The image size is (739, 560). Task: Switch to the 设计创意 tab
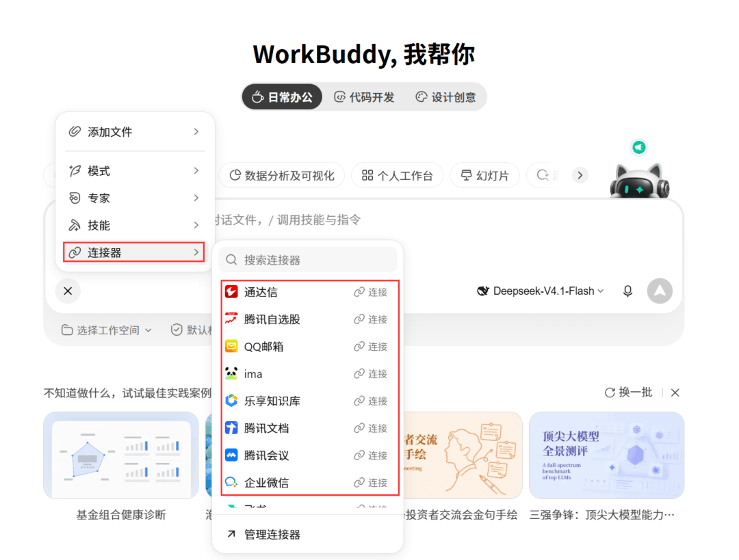tap(446, 97)
